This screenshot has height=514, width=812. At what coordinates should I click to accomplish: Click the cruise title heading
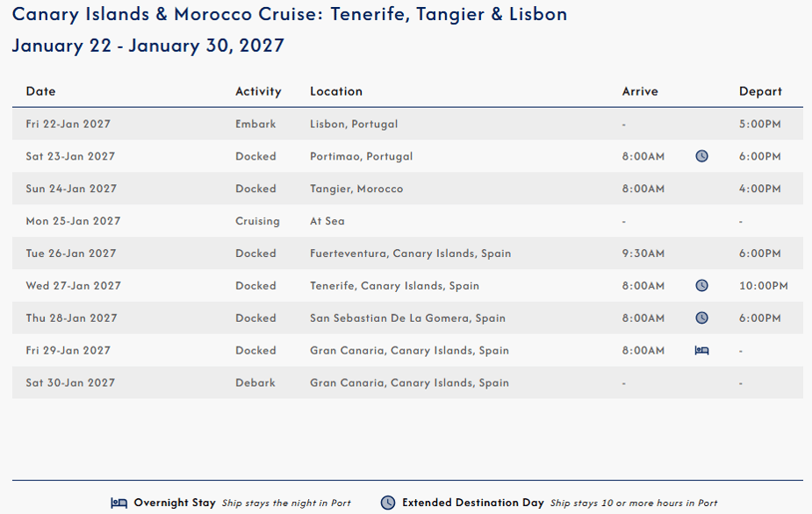click(290, 15)
